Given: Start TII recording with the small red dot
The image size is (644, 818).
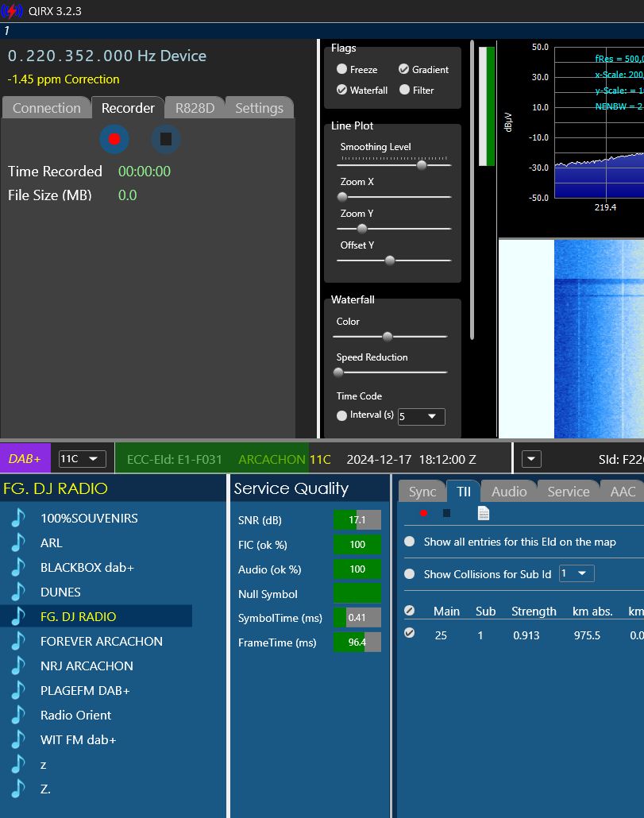Looking at the screenshot, I should [423, 513].
